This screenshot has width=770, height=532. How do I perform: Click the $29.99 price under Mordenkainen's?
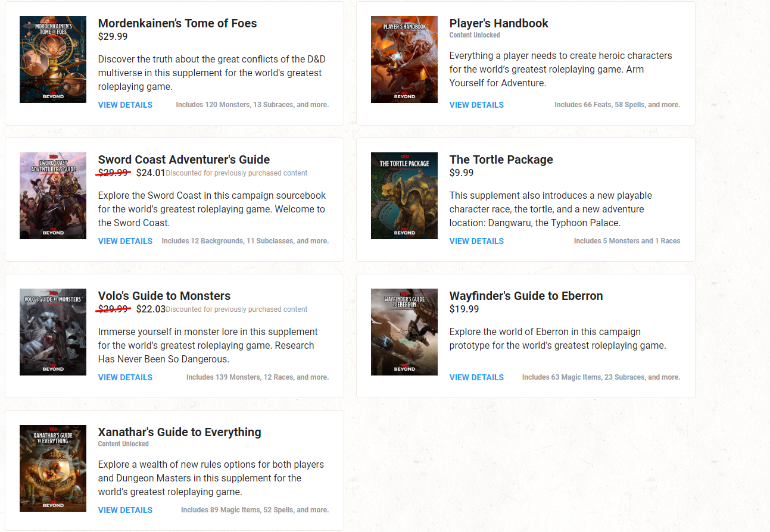pyautogui.click(x=113, y=36)
